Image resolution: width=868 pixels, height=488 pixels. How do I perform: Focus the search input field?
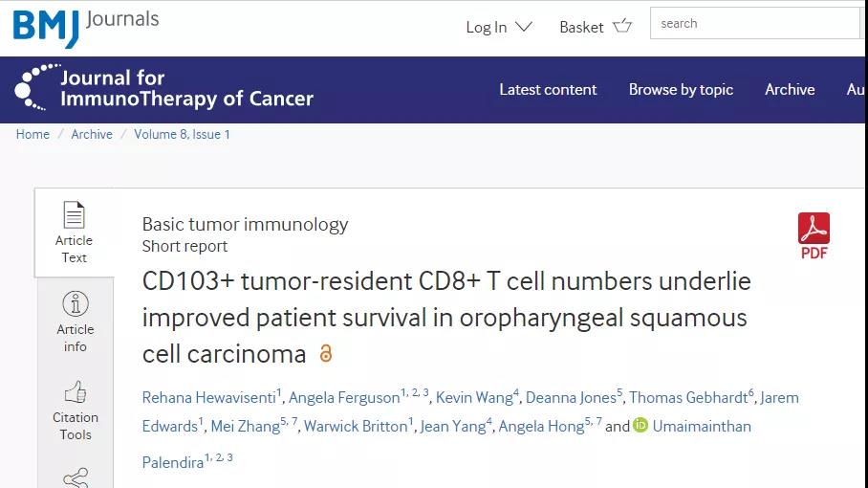tap(756, 23)
